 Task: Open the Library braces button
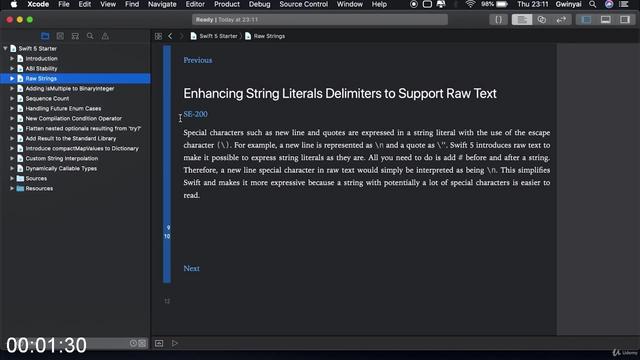(x=498, y=20)
